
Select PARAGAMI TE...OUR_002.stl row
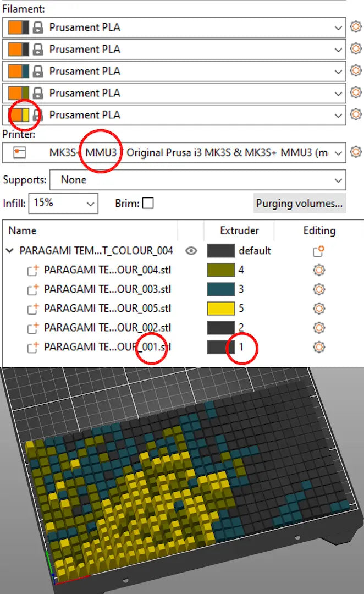click(x=107, y=328)
